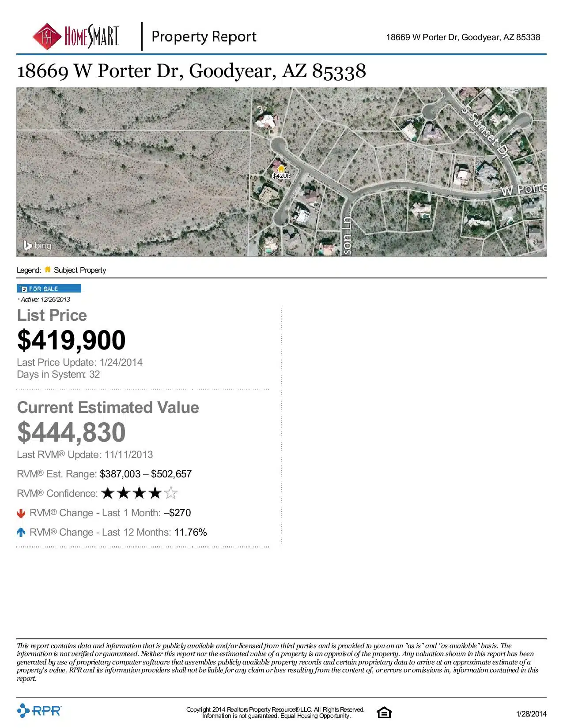
Task: Click the Property Report header title
Action: (x=204, y=37)
